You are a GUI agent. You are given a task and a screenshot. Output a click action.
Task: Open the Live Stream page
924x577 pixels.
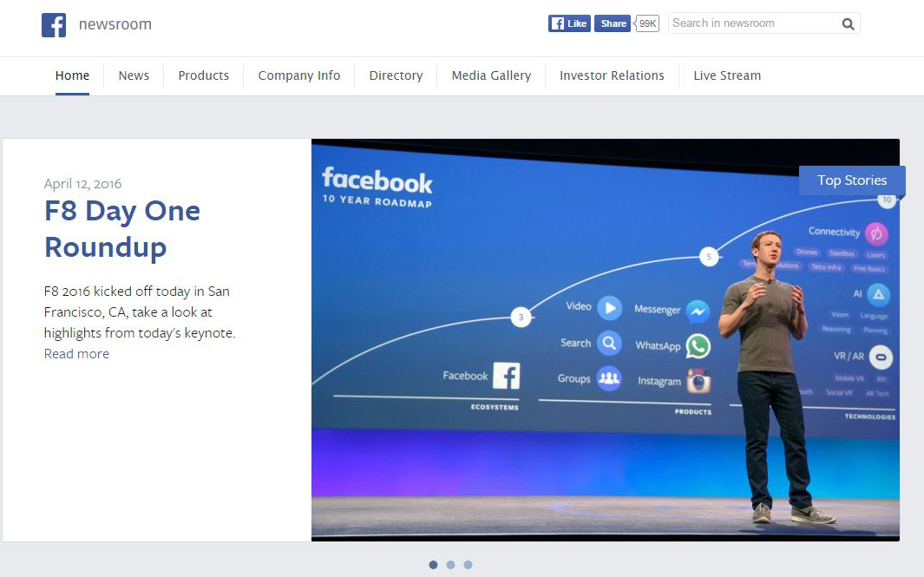[727, 75]
